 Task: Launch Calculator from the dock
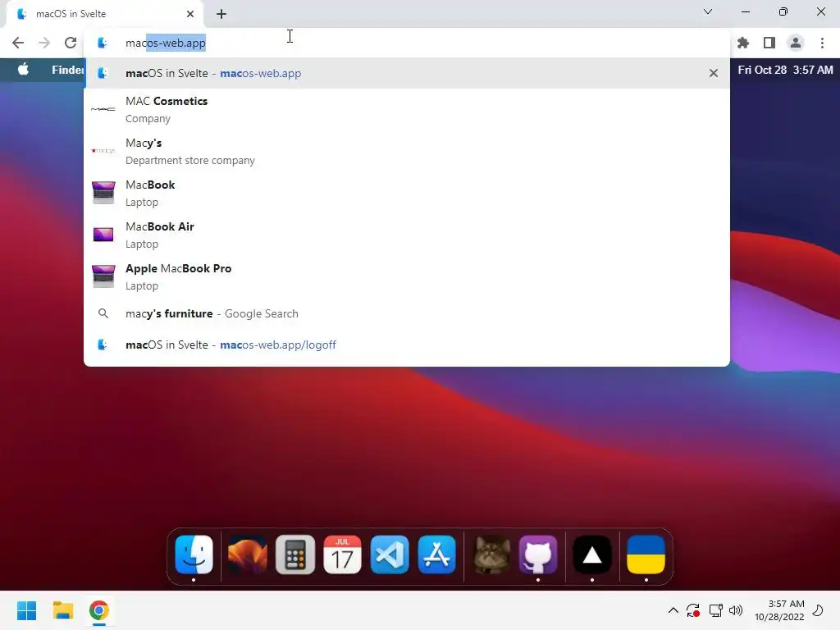click(x=295, y=555)
